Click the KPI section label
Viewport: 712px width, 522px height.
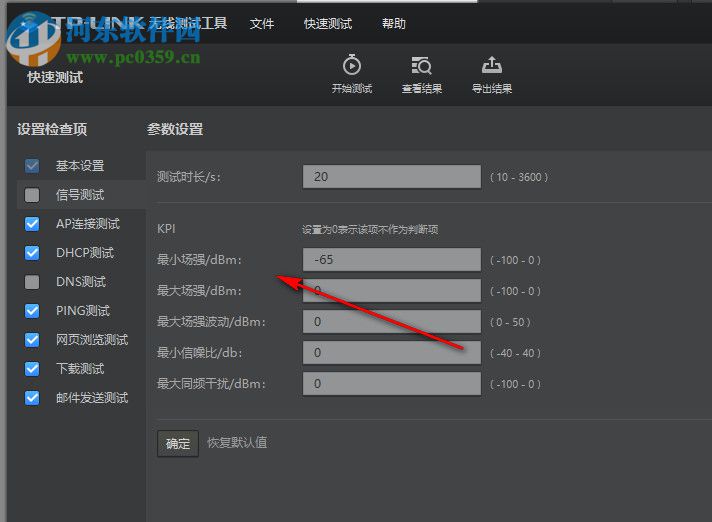click(166, 229)
